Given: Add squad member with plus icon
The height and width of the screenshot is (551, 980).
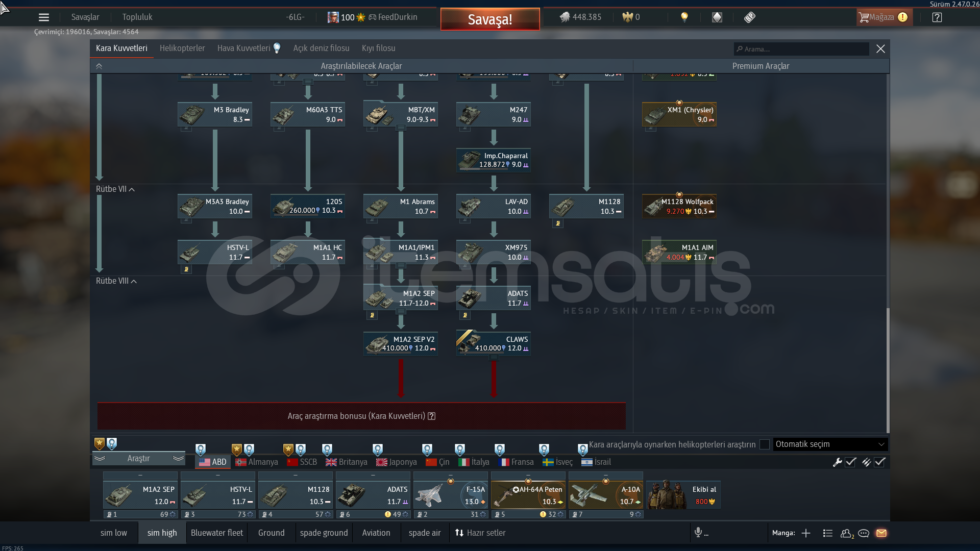Looking at the screenshot, I should point(806,533).
